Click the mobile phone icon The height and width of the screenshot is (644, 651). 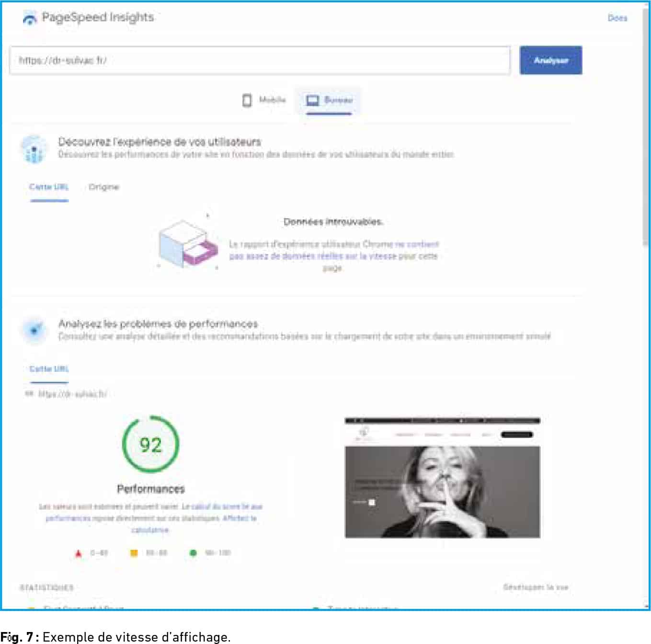[x=247, y=100]
